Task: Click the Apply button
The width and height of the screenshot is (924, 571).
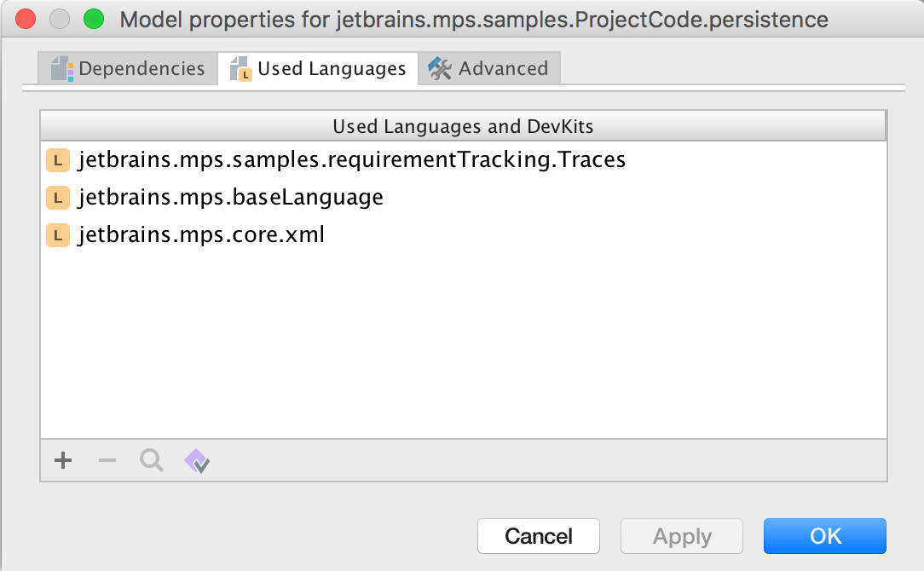Action: point(682,536)
